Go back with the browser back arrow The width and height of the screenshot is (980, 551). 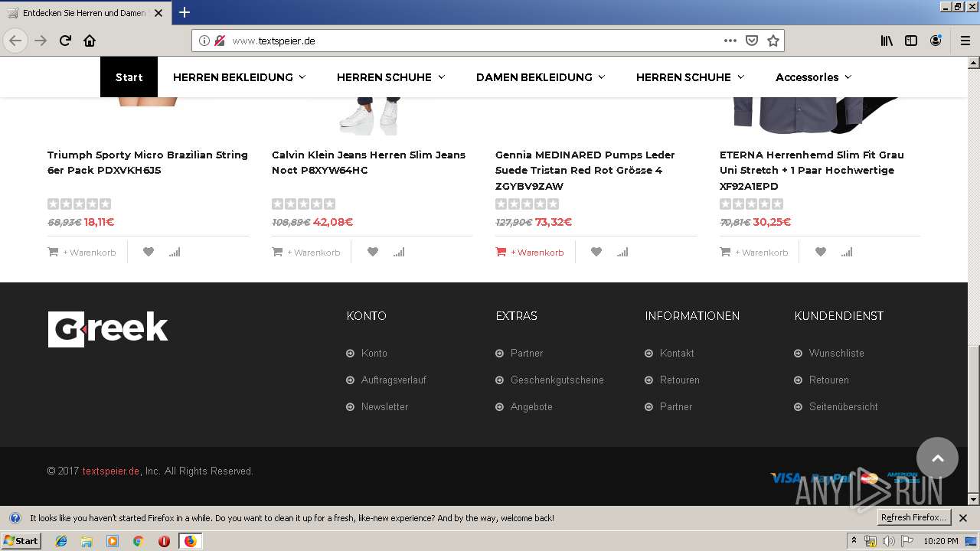pyautogui.click(x=15, y=41)
